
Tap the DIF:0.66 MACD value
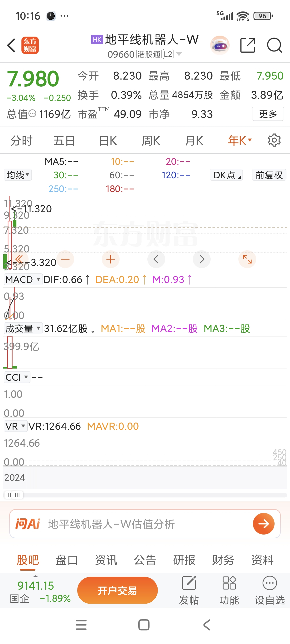63,279
